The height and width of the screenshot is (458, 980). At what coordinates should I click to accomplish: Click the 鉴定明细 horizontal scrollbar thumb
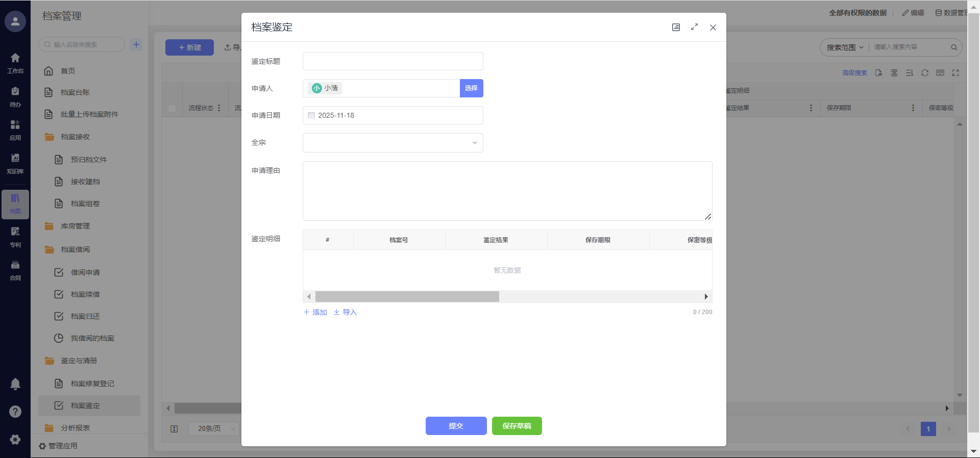click(407, 297)
